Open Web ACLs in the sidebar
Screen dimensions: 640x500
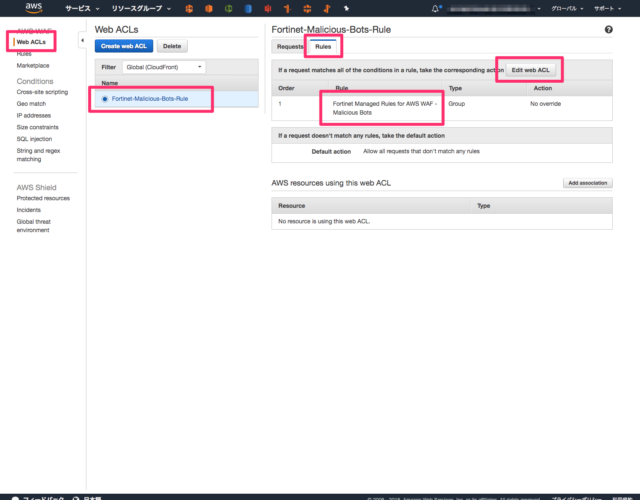click(31, 42)
